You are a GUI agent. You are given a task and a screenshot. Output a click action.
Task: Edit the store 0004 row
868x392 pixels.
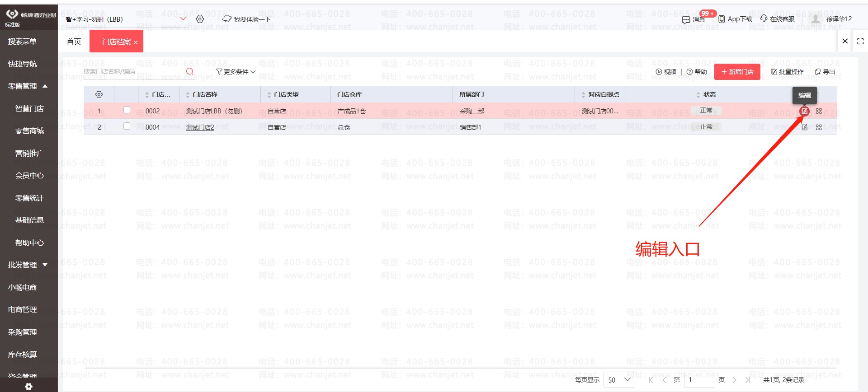805,127
